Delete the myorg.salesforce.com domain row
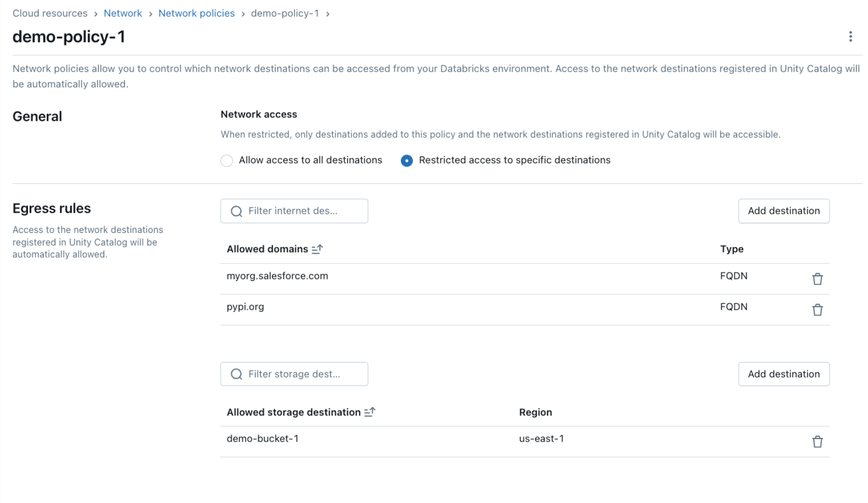Viewport: 868px width, 503px height. point(817,279)
